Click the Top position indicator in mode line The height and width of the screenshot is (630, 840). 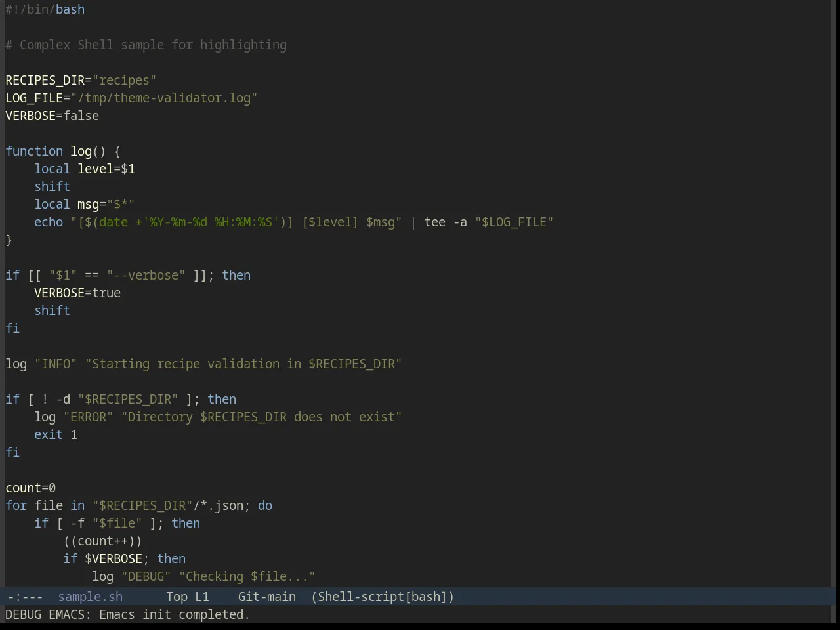point(177,597)
